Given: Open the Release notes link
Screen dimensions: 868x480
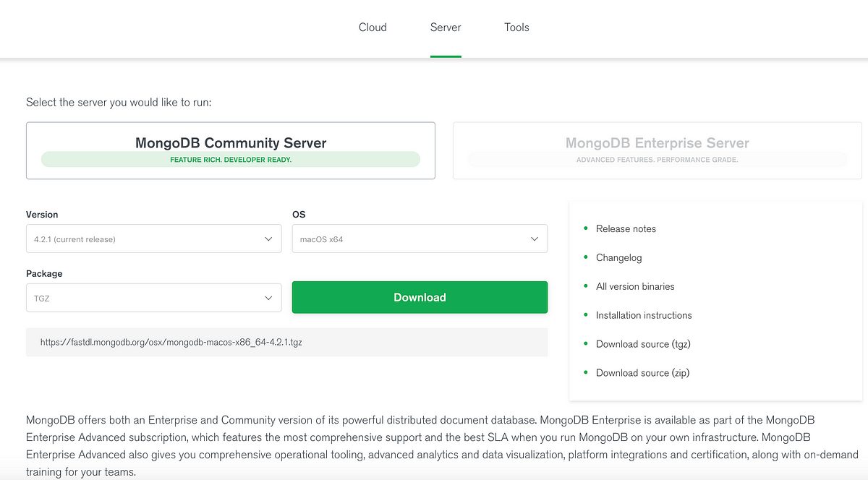Looking at the screenshot, I should click(626, 228).
